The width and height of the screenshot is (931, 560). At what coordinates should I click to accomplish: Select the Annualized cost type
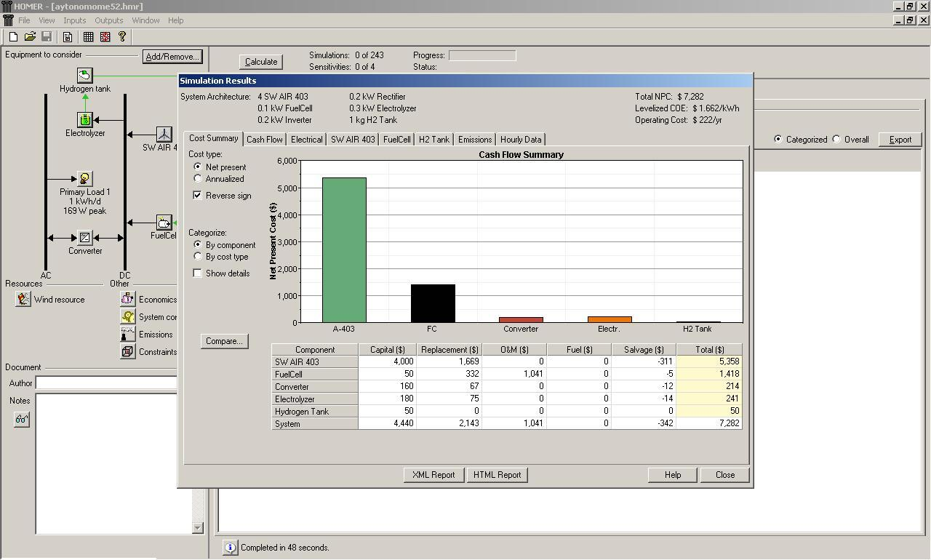(x=198, y=178)
